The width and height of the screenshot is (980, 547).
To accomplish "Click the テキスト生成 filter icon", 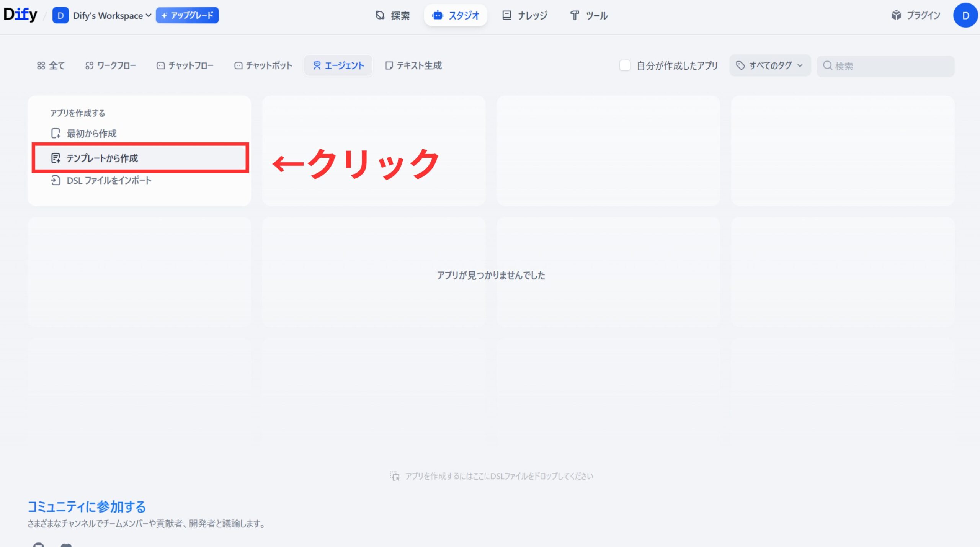I will 389,65.
